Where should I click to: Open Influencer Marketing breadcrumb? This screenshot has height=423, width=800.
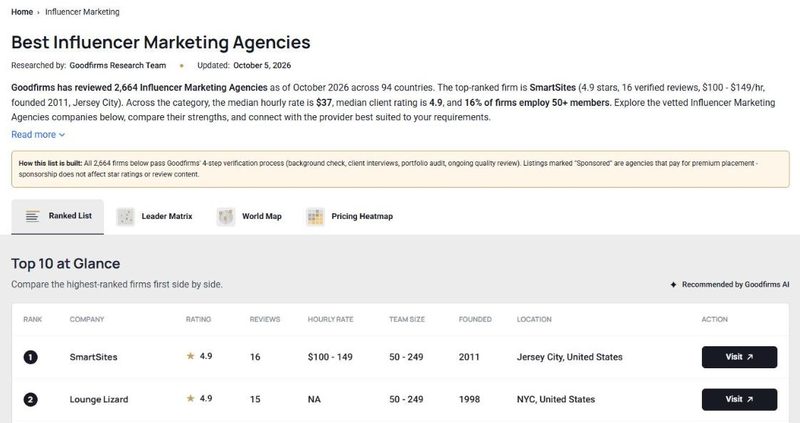coord(82,12)
